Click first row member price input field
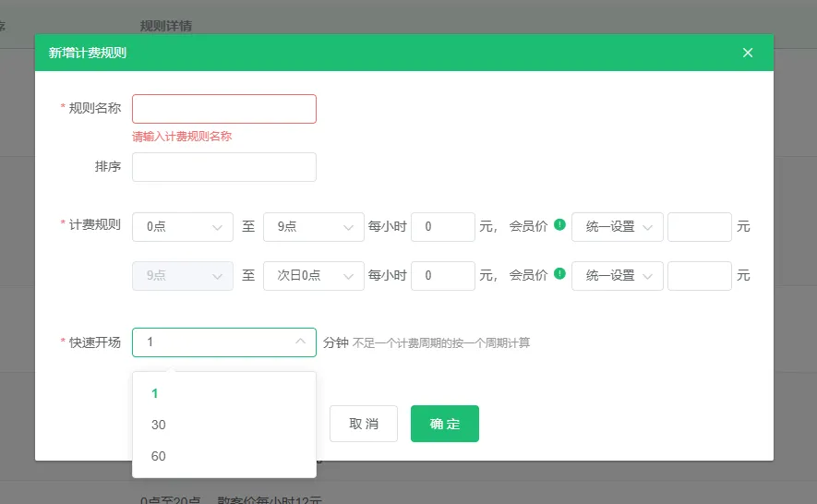 (699, 227)
